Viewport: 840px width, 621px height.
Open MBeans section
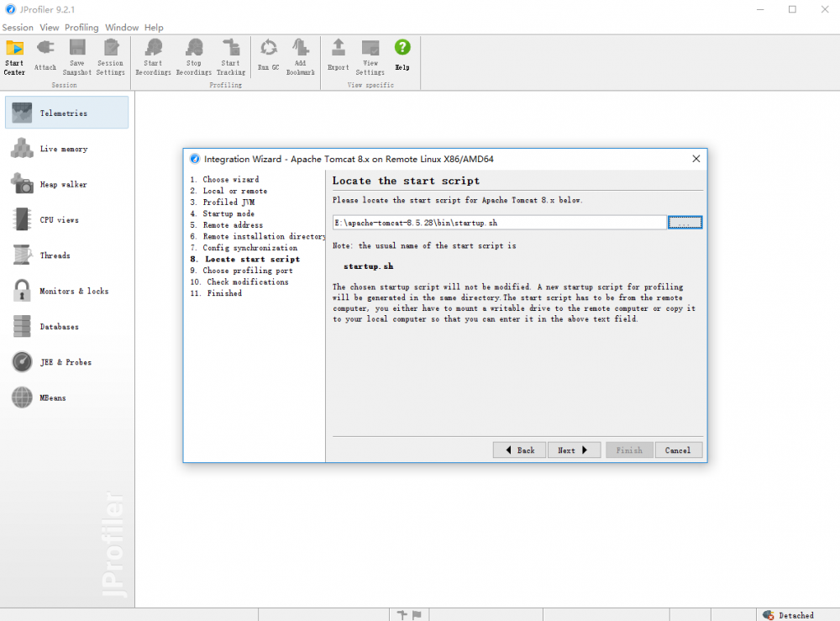click(67, 397)
